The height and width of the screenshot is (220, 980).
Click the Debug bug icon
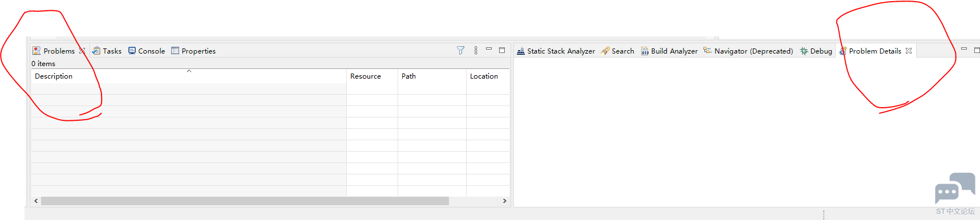pyautogui.click(x=804, y=51)
